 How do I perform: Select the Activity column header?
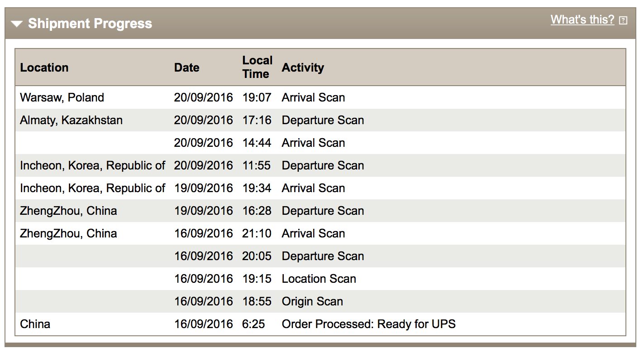tap(303, 68)
